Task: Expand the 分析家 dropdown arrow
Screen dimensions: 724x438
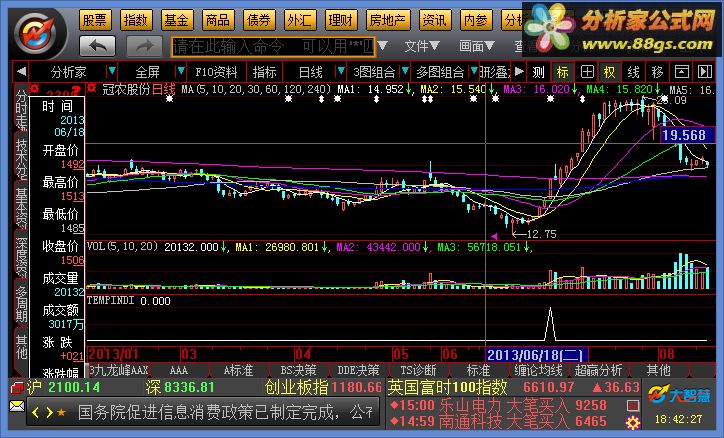Action: tap(112, 71)
